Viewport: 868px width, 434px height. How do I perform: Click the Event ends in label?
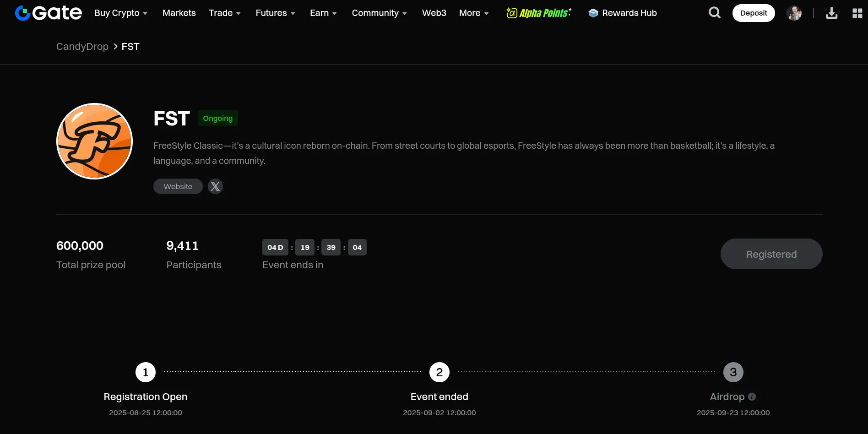pos(293,265)
